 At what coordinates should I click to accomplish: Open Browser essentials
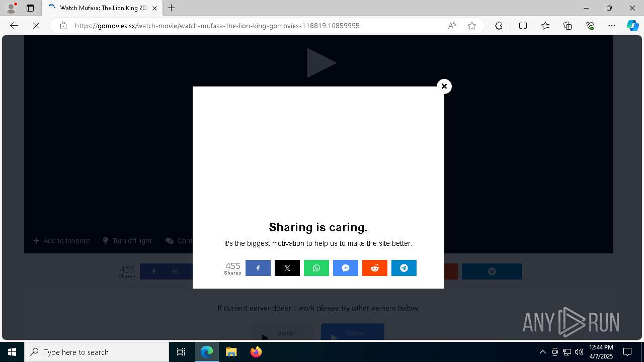pyautogui.click(x=590, y=26)
